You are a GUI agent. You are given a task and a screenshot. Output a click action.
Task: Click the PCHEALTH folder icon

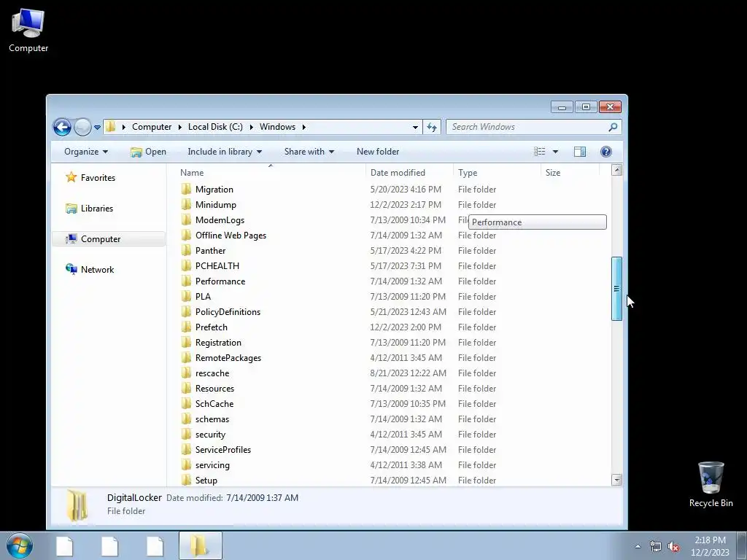pyautogui.click(x=186, y=265)
